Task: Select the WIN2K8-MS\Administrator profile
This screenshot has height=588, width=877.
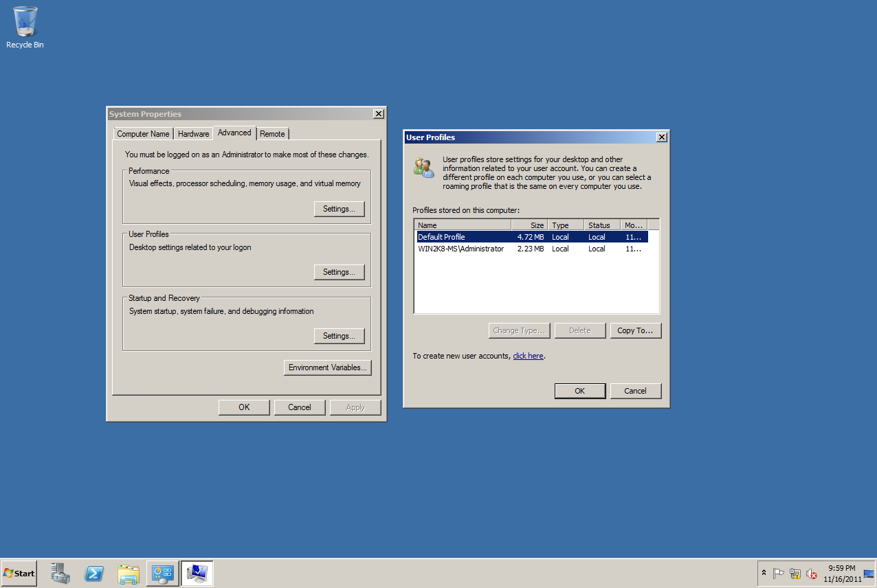Action: pos(460,249)
